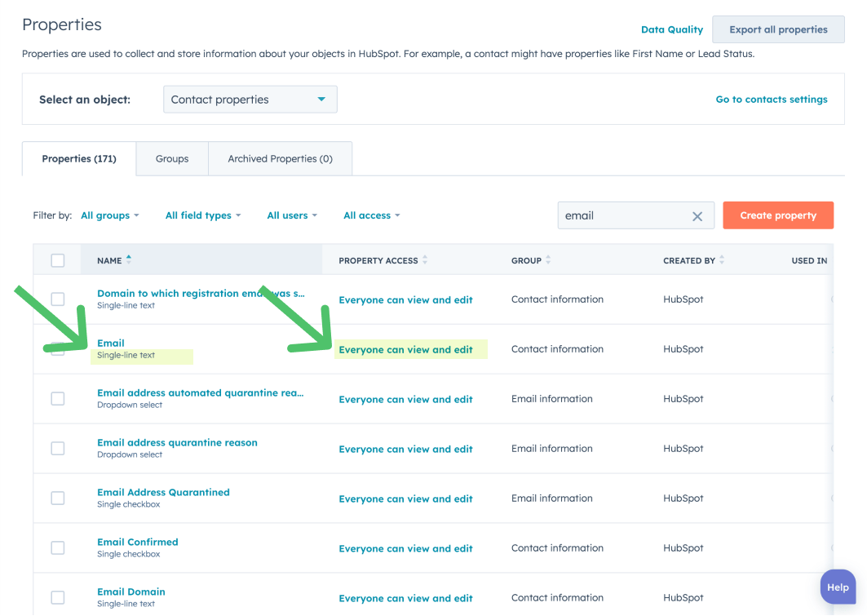Sort by GROUP column arrows icon
This screenshot has width=867, height=616.
[548, 260]
